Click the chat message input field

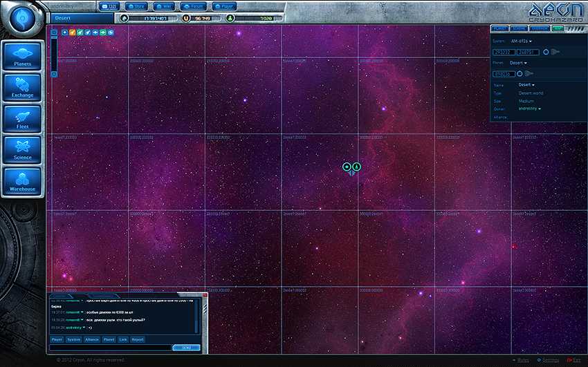pyautogui.click(x=110, y=348)
